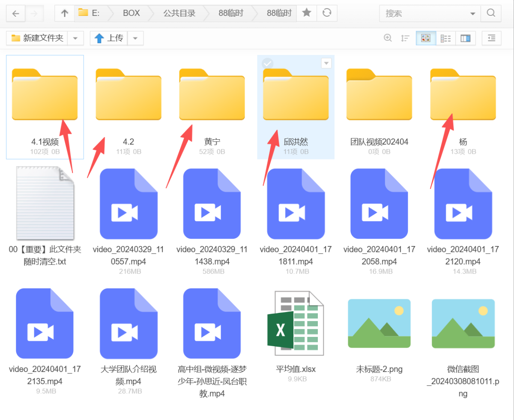Select the 公共目录 breadcrumb segment
514x420 pixels.
click(179, 13)
